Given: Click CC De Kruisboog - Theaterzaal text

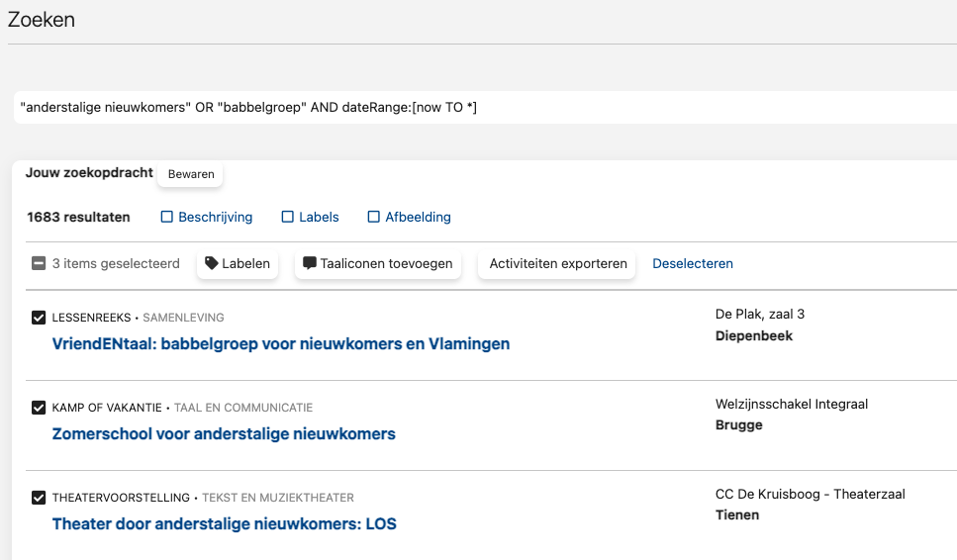Looking at the screenshot, I should [x=810, y=494].
